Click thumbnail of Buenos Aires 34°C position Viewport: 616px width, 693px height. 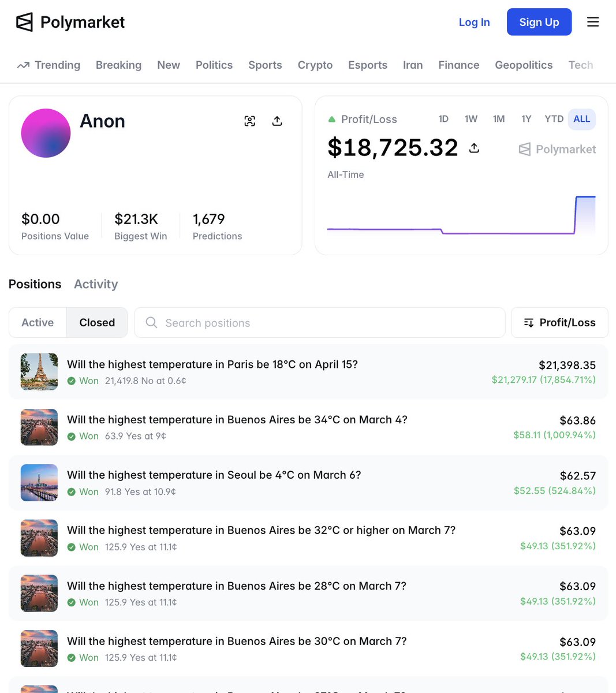pos(39,427)
